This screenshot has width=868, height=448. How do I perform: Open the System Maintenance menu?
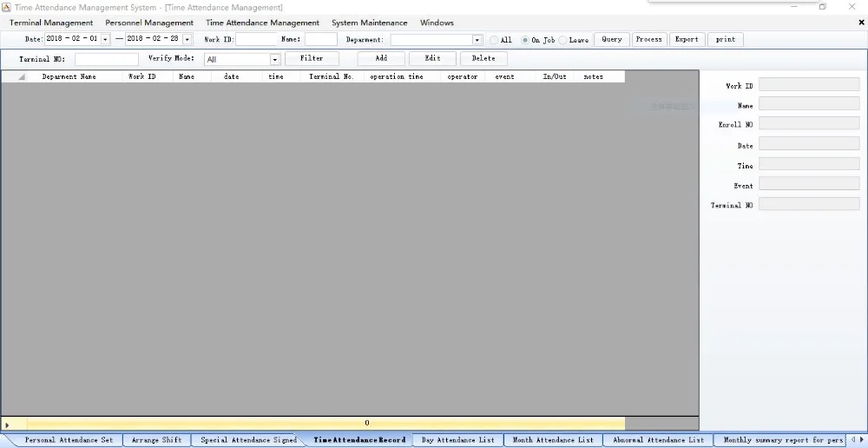coord(369,23)
